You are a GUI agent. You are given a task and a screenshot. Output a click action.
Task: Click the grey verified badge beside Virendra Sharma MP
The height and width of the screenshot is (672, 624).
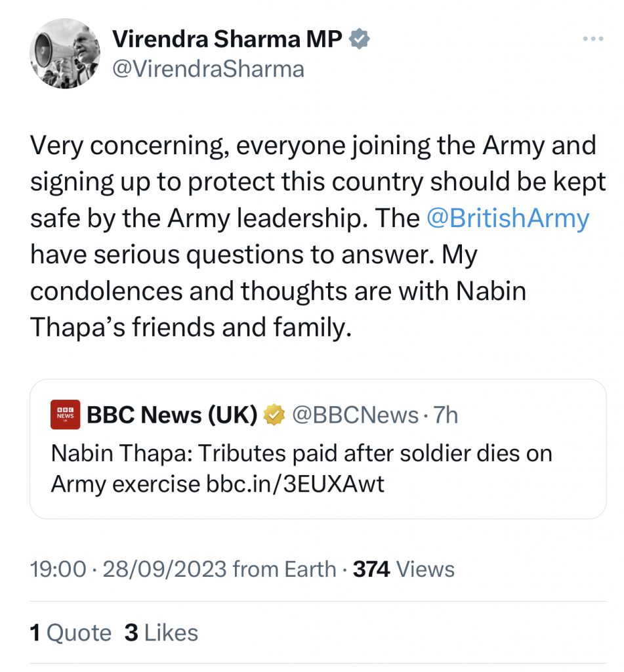click(x=360, y=39)
